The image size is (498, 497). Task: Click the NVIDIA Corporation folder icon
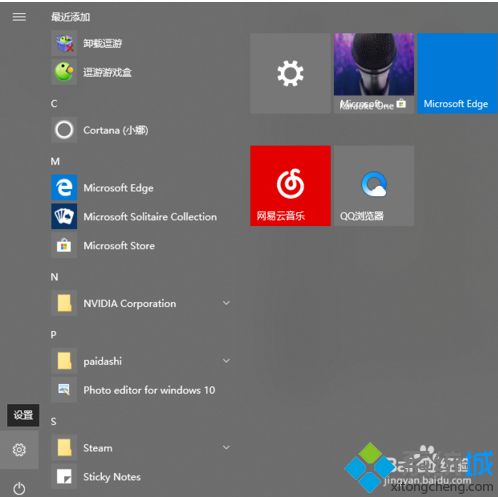(64, 303)
